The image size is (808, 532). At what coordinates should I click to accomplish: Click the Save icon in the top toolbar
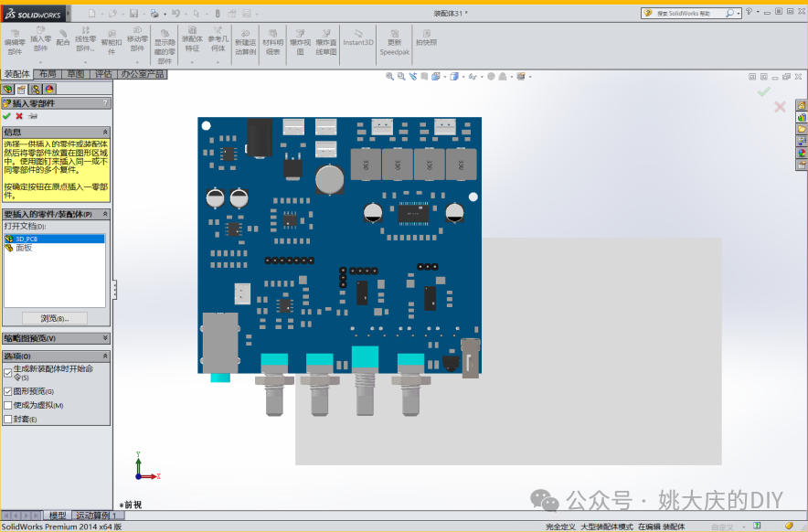(x=133, y=13)
